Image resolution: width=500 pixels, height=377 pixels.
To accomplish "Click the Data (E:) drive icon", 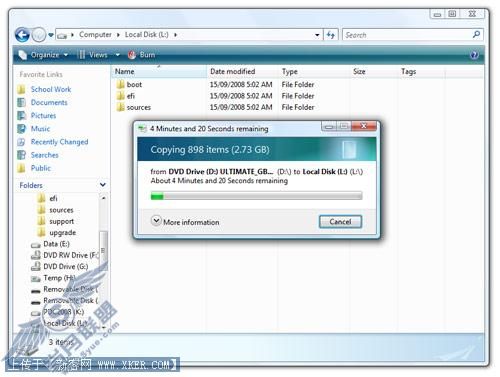I will click(x=35, y=245).
